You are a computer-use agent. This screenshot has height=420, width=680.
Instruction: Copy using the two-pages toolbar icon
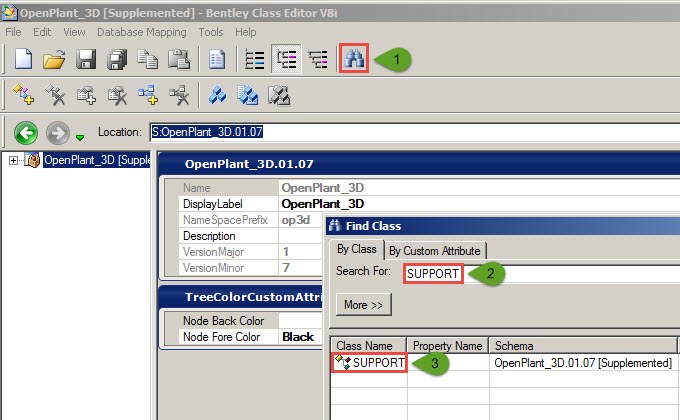pyautogui.click(x=147, y=59)
